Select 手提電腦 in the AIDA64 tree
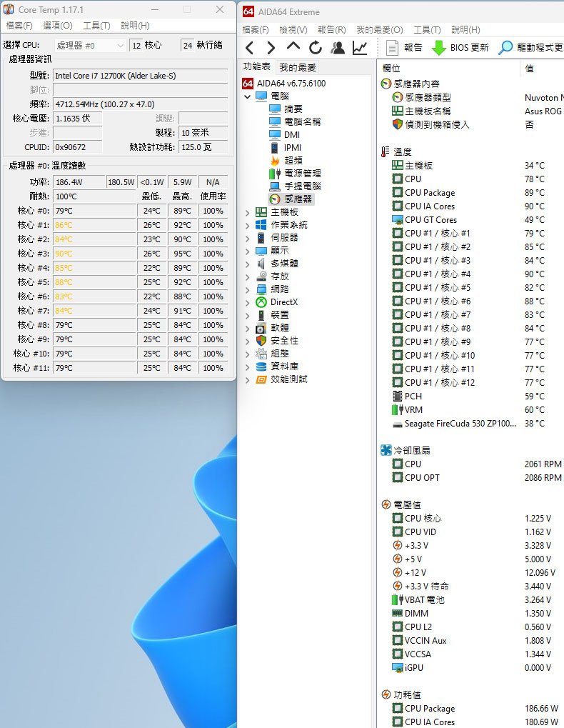Viewport: 564px width, 728px height. [295, 186]
